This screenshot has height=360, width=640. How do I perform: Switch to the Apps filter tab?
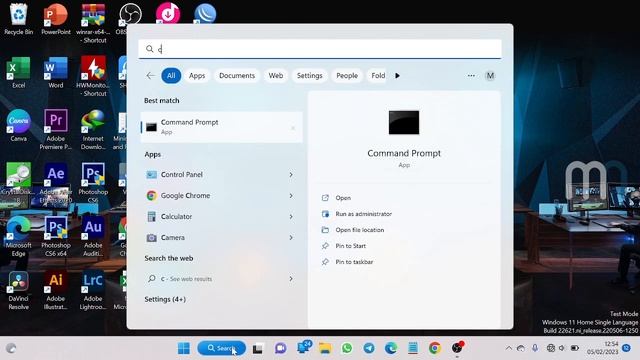[197, 76]
